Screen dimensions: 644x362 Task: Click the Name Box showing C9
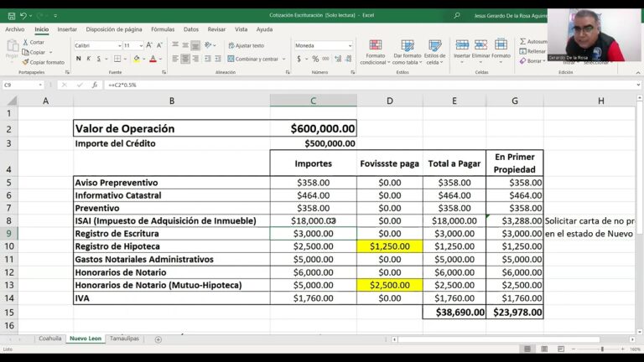point(23,85)
